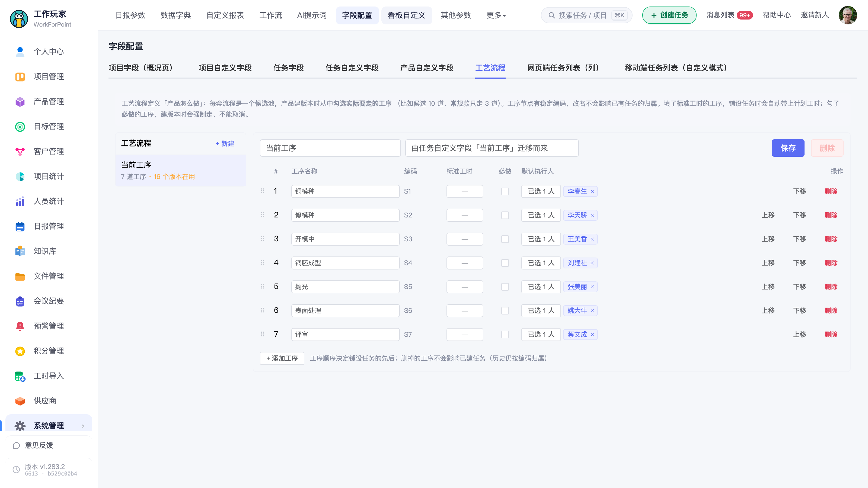Select the 目标管理 target icon
Screen dimensions: 868x488
[x=20, y=127]
